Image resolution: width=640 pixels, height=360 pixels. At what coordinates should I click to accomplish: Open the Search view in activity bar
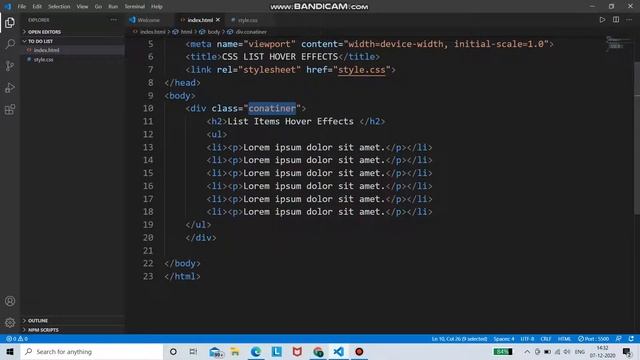pyautogui.click(x=10, y=44)
